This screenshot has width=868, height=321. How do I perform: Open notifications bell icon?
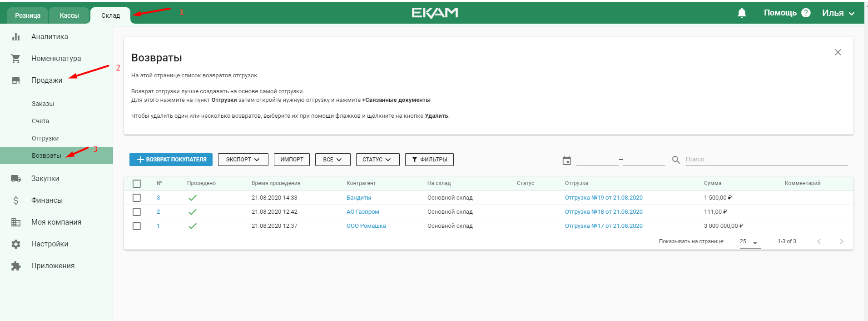pyautogui.click(x=742, y=13)
